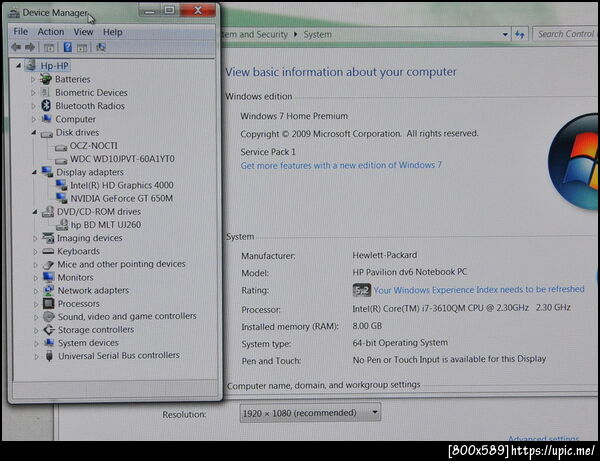The width and height of the screenshot is (600, 461).
Task: Select the WDC WD10JPVT-60A1YT0 drive
Action: coord(122,159)
